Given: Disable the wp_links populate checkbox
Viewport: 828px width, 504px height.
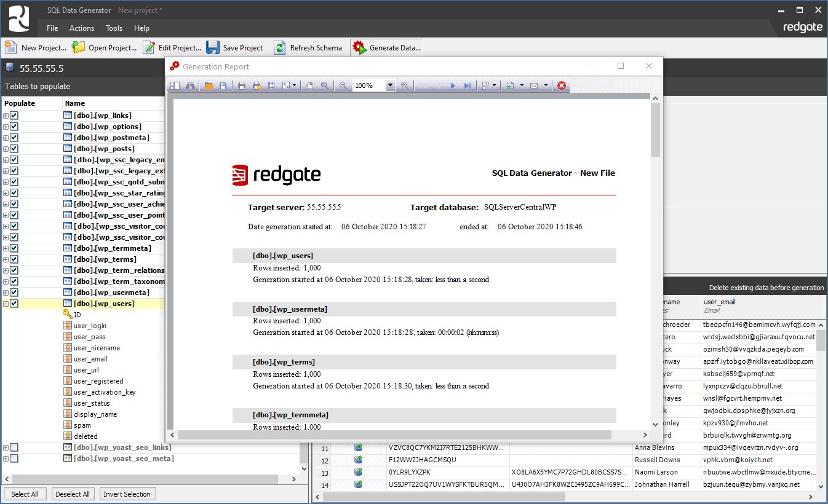Looking at the screenshot, I should click(14, 115).
